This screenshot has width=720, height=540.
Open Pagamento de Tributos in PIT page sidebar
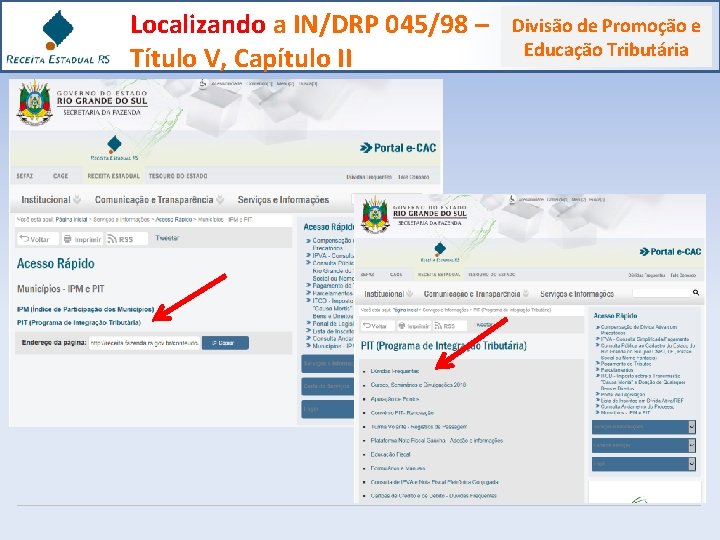coord(625,364)
